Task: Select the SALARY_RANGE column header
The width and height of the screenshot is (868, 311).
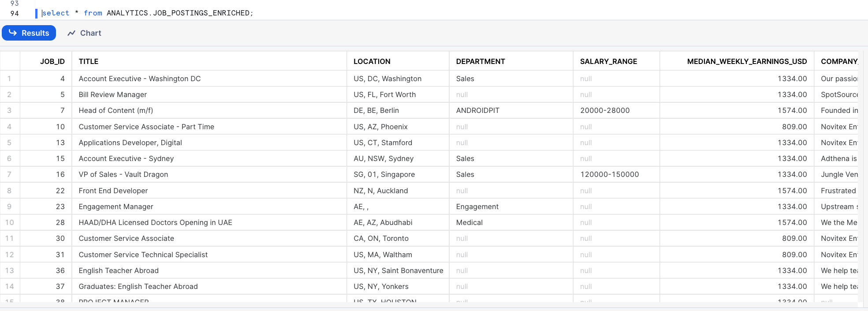Action: pos(608,61)
